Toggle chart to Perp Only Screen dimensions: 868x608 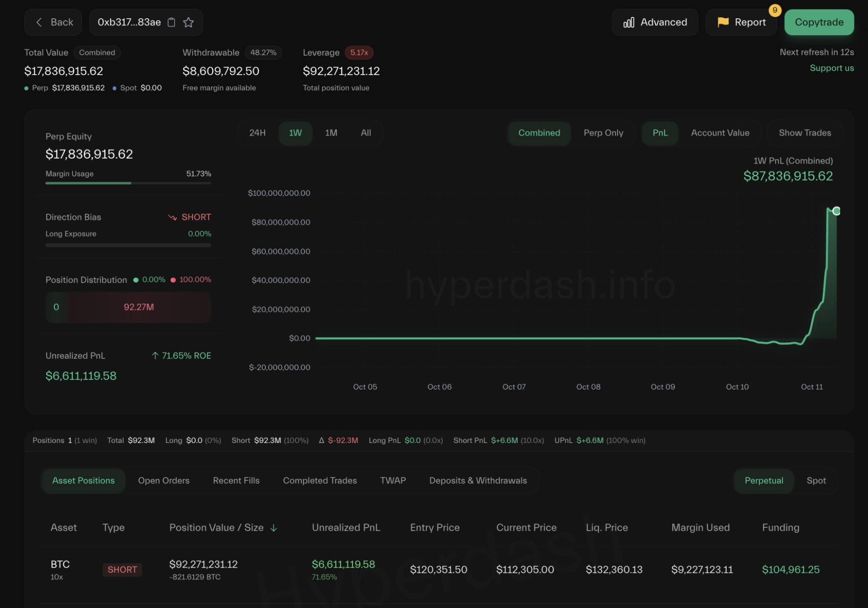pos(603,133)
